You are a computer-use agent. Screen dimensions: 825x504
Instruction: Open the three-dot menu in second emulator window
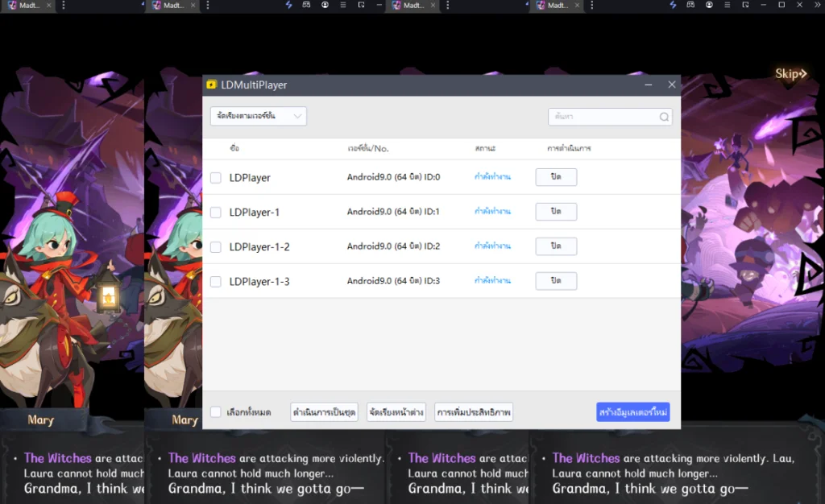pos(208,5)
